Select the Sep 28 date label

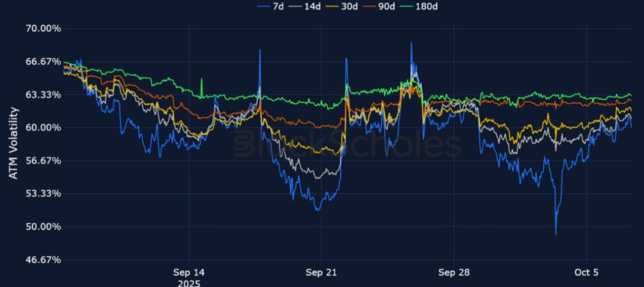pos(454,273)
